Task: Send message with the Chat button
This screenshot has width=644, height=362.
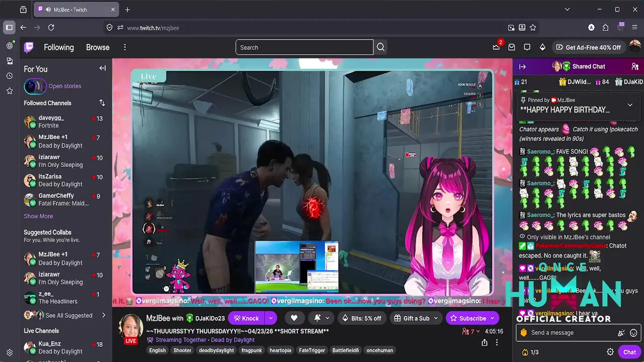Action: point(629,352)
